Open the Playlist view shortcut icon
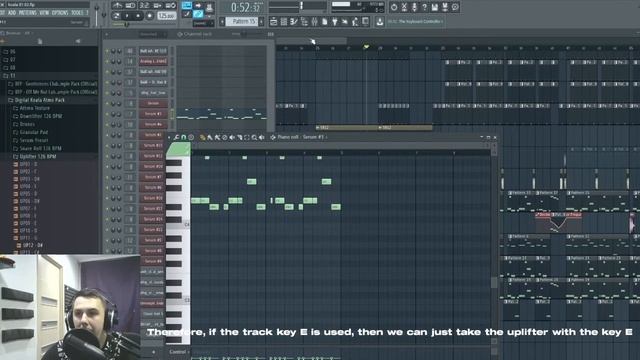Image resolution: width=640 pixels, height=360 pixels. click(273, 22)
